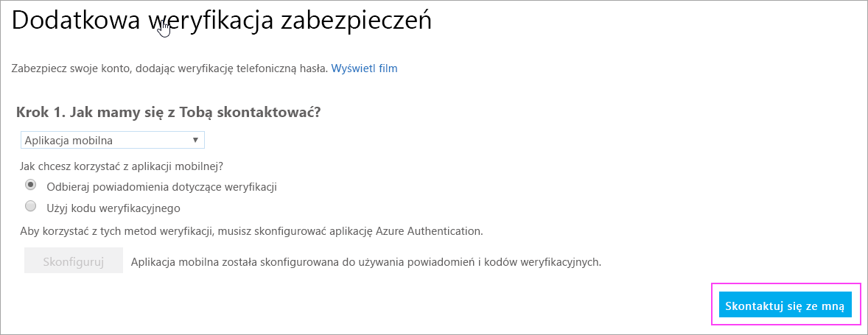
Task: Click the Dodatkowa weryfikacja zabezpieczeń page title
Action: (221, 21)
